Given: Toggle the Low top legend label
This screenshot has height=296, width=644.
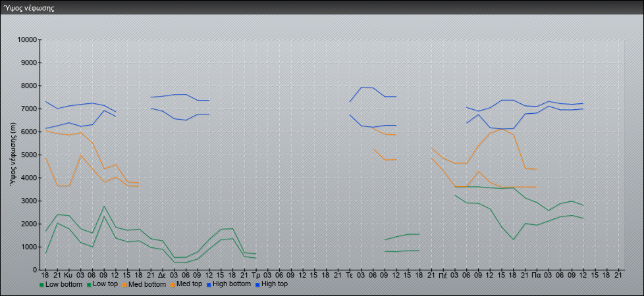Looking at the screenshot, I should click(x=105, y=284).
